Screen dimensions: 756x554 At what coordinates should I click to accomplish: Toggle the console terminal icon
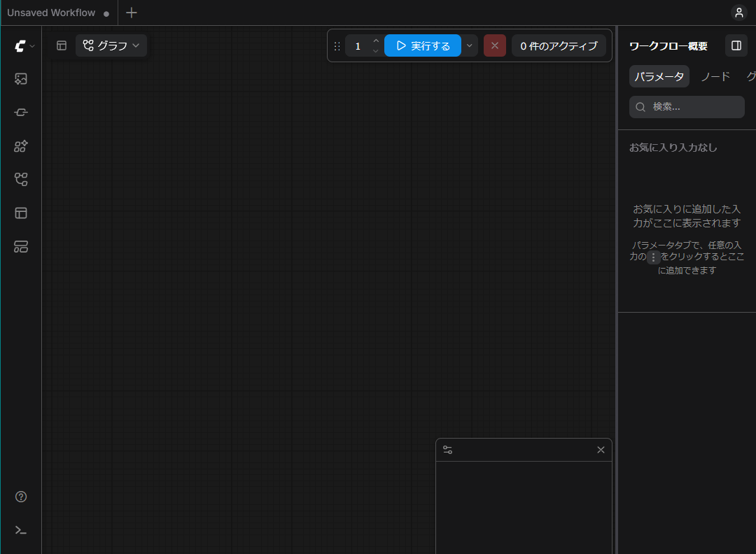click(x=21, y=530)
